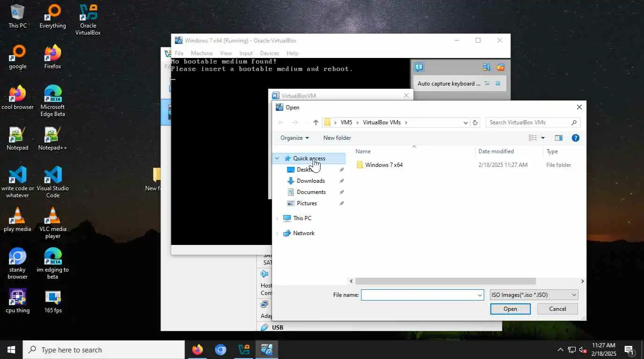
Task: Sort by the Date modified column
Action: point(496,151)
